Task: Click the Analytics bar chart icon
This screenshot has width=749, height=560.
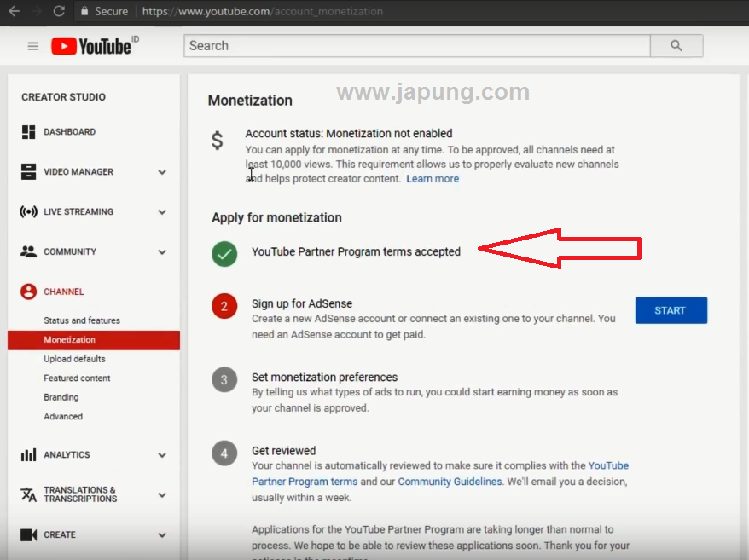Action: click(29, 455)
